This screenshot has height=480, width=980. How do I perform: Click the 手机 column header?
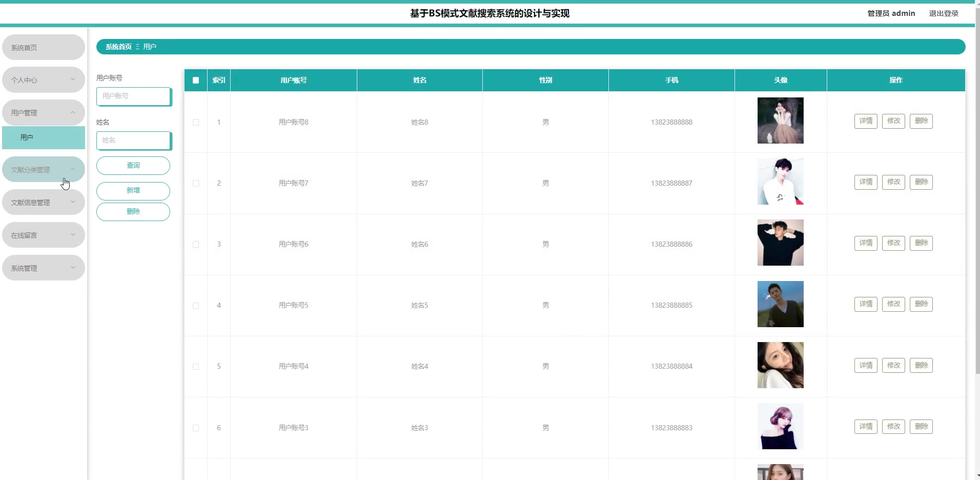click(671, 80)
